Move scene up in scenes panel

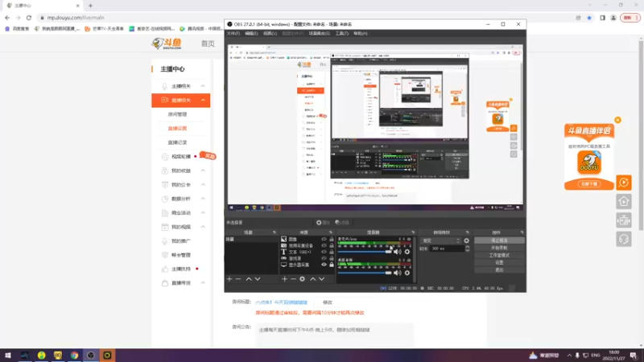tap(249, 279)
